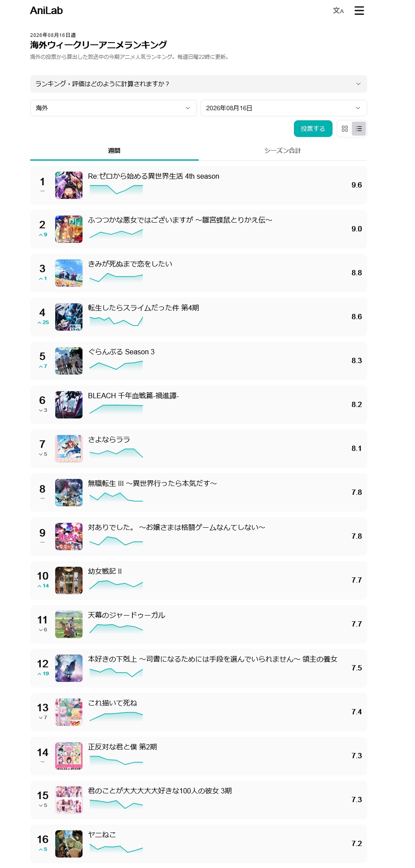Image resolution: width=415 pixels, height=868 pixels.
Task: Select the シーズン合計 tab
Action: (283, 151)
